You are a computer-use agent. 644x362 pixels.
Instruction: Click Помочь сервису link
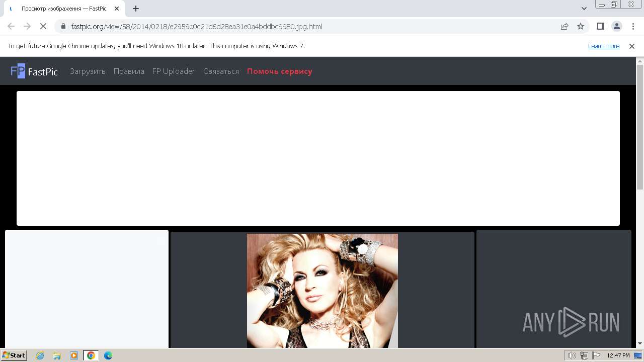tap(280, 71)
